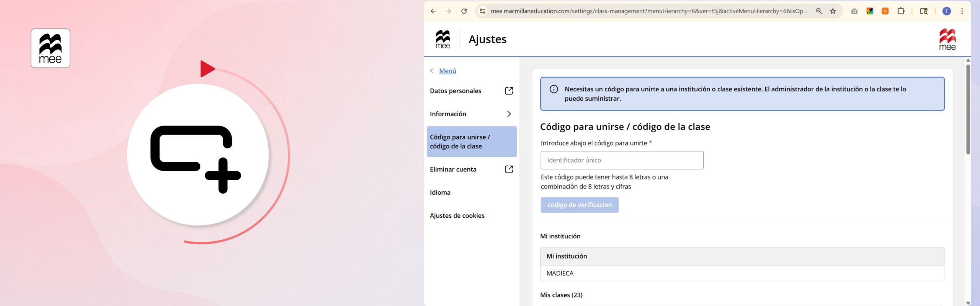The height and width of the screenshot is (306, 980).
Task: Open the browser profile avatar
Action: 946,11
